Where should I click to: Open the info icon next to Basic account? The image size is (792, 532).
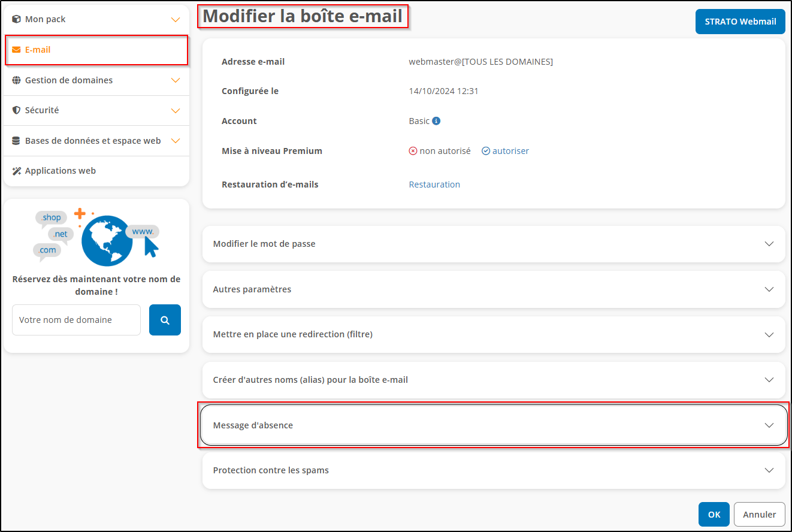click(x=435, y=120)
